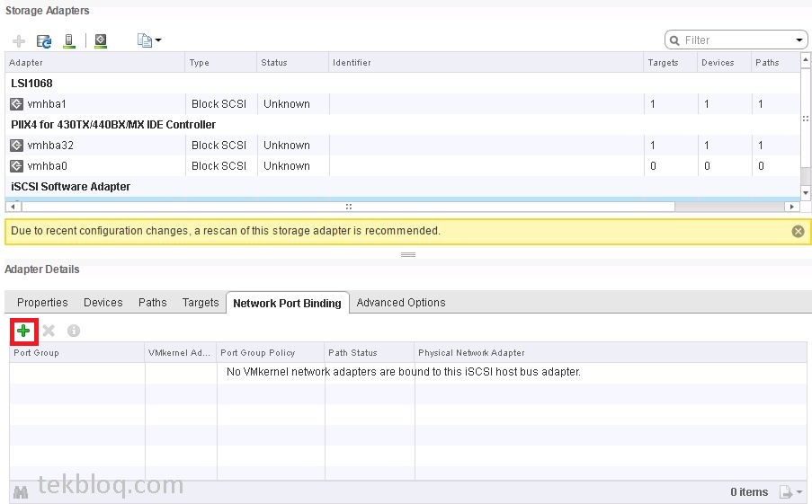Click horizontal scrollbar left arrow
This screenshot has width=812, height=504.
[x=13, y=207]
